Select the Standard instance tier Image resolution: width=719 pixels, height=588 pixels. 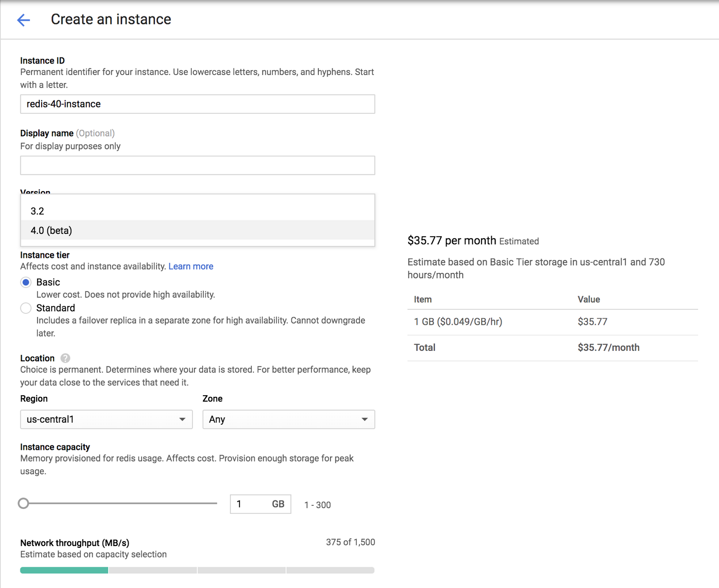[x=26, y=308]
